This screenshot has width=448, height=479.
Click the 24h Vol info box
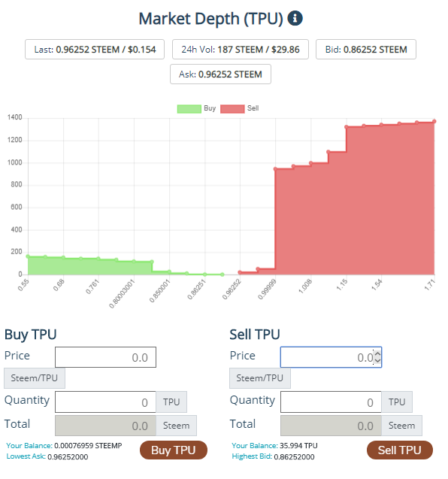(241, 49)
